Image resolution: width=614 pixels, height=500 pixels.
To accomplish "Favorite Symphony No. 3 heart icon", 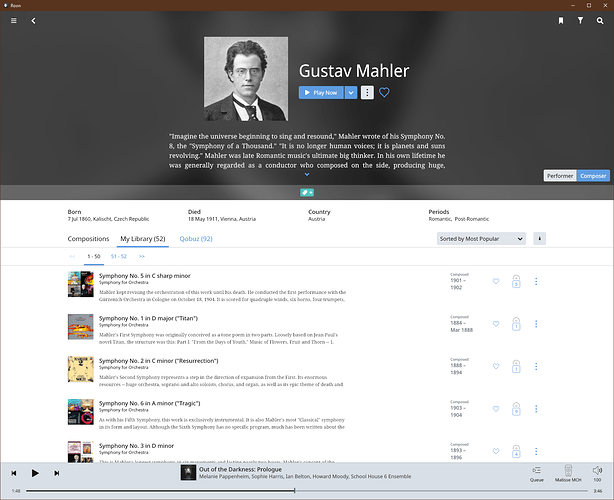I will click(x=496, y=451).
